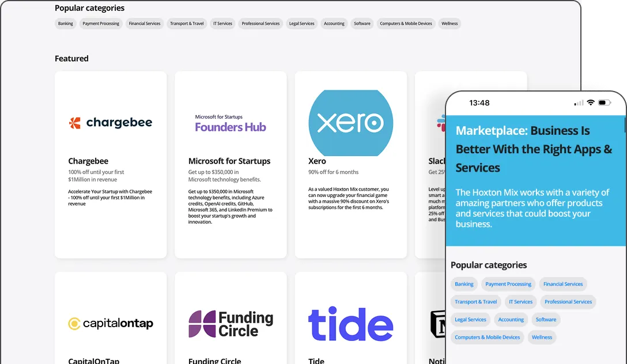Tap Legal Services chip in phone view

tap(470, 320)
